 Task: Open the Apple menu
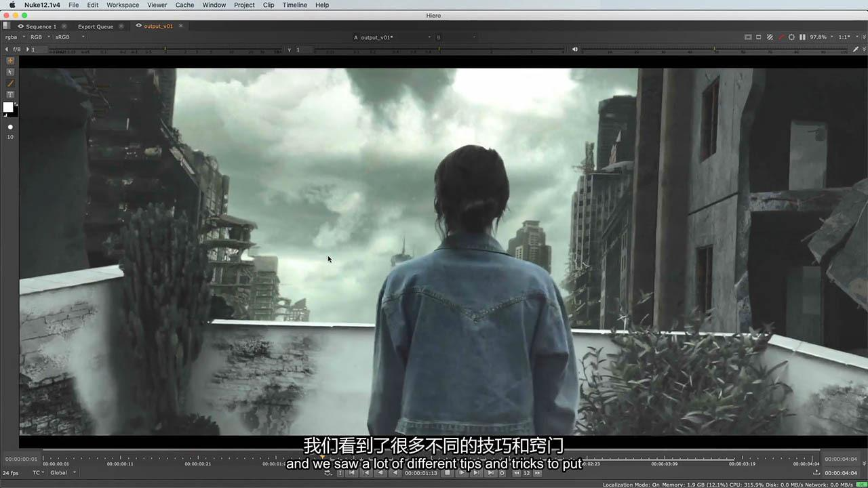point(12,5)
